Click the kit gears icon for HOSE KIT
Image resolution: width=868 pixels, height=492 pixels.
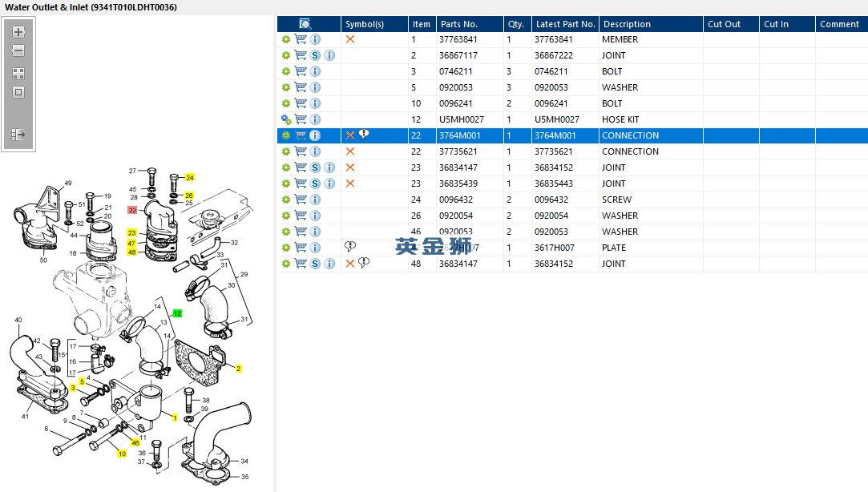pos(285,119)
